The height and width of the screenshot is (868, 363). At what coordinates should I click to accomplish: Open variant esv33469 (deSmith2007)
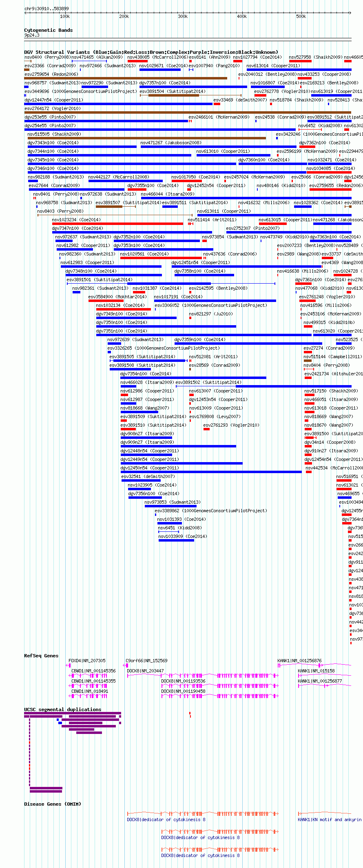tap(240, 100)
